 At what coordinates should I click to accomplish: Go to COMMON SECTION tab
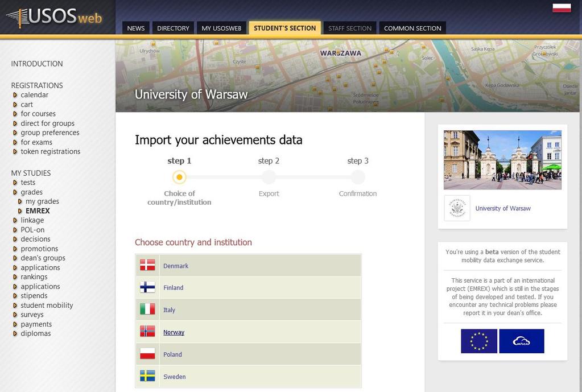(x=412, y=28)
